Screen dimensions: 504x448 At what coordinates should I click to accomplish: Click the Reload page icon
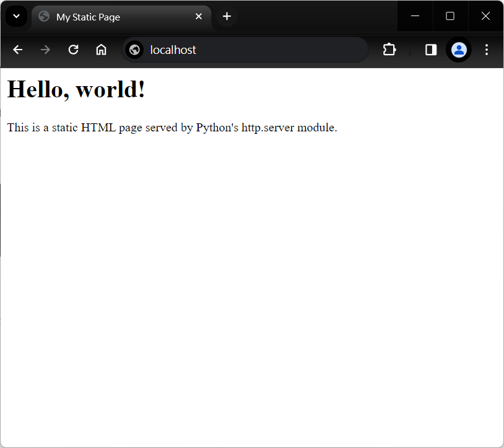coord(73,50)
